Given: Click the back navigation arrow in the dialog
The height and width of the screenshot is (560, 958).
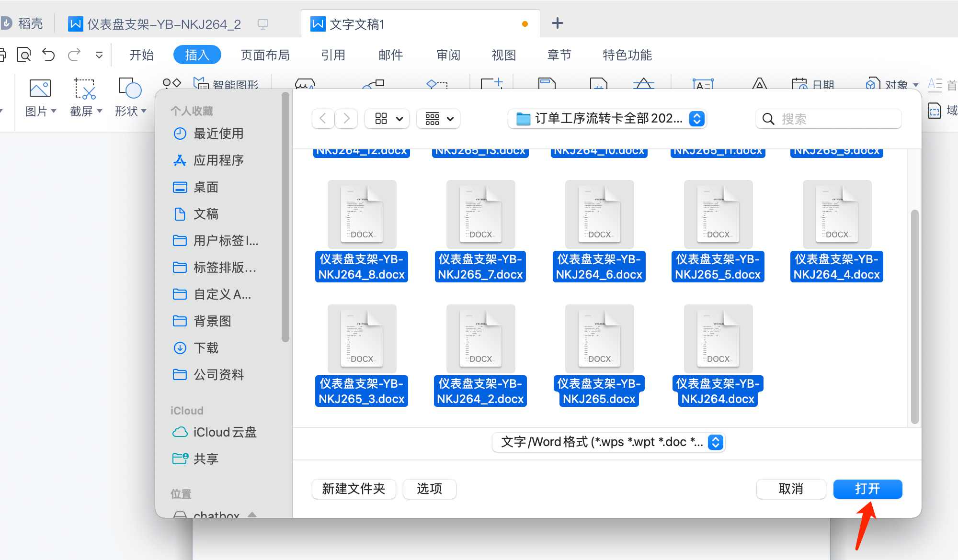Looking at the screenshot, I should [x=323, y=119].
